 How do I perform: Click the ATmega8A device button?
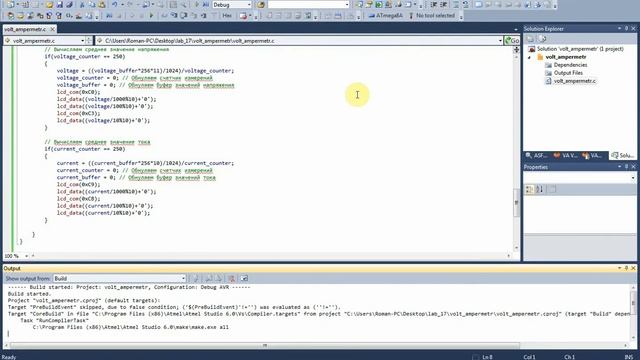coord(385,16)
